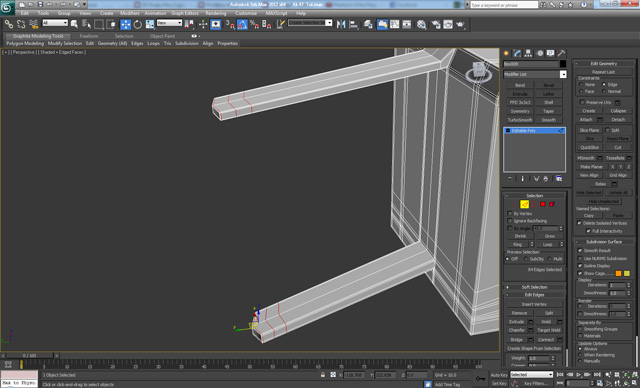This screenshot has height=388, width=640.
Task: Toggle the Smooth Result checkbox
Action: pyautogui.click(x=580, y=251)
